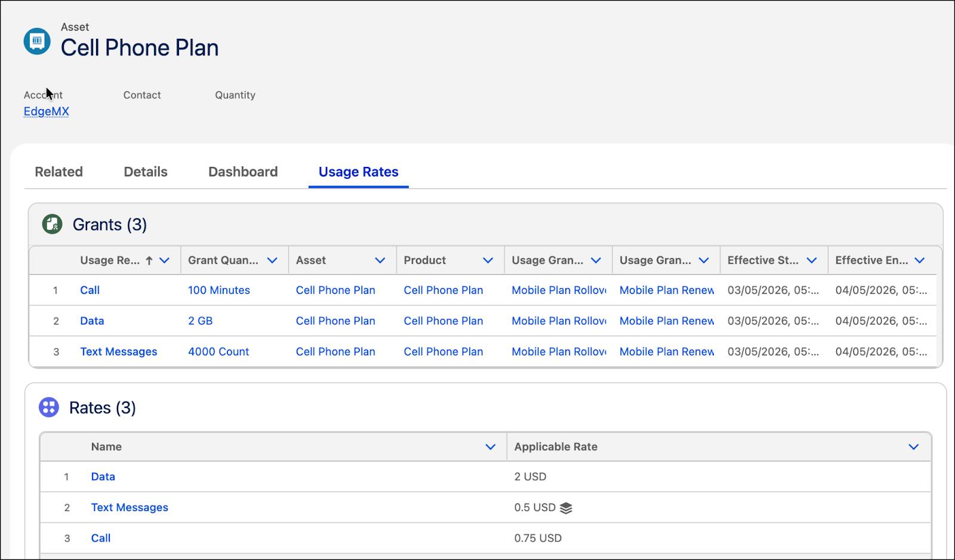Open the Call usage resource in Grants
The height and width of the screenshot is (560, 955).
tap(90, 290)
